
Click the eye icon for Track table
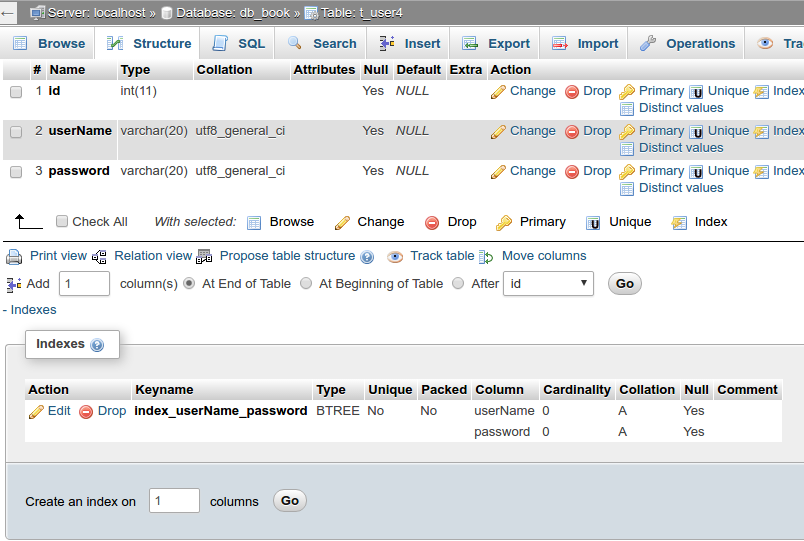click(395, 256)
